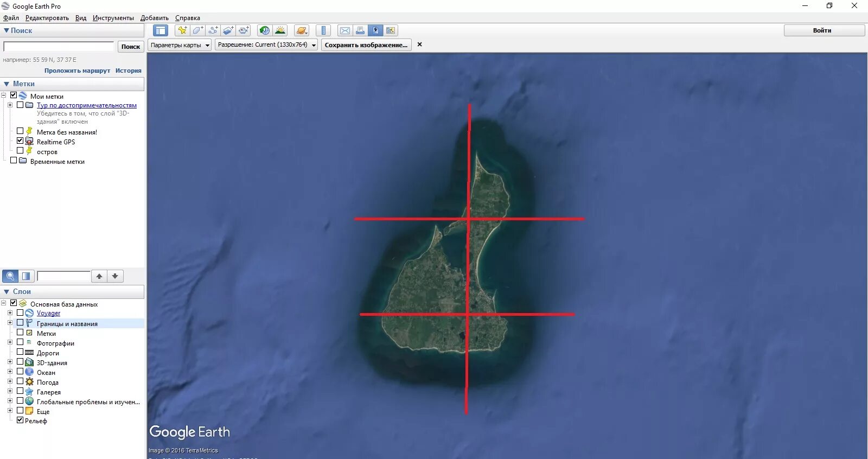Click Сохранить изображение... button
This screenshot has width=868, height=459.
click(366, 45)
